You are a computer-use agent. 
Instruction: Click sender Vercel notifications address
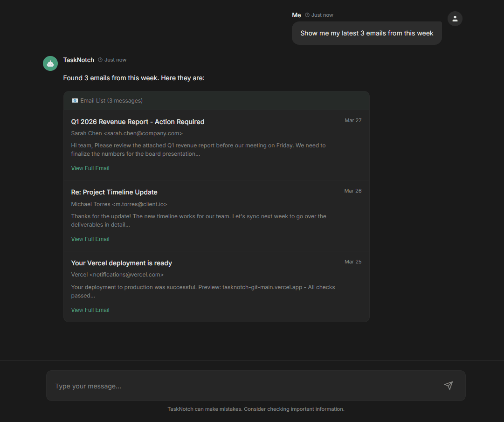point(126,275)
